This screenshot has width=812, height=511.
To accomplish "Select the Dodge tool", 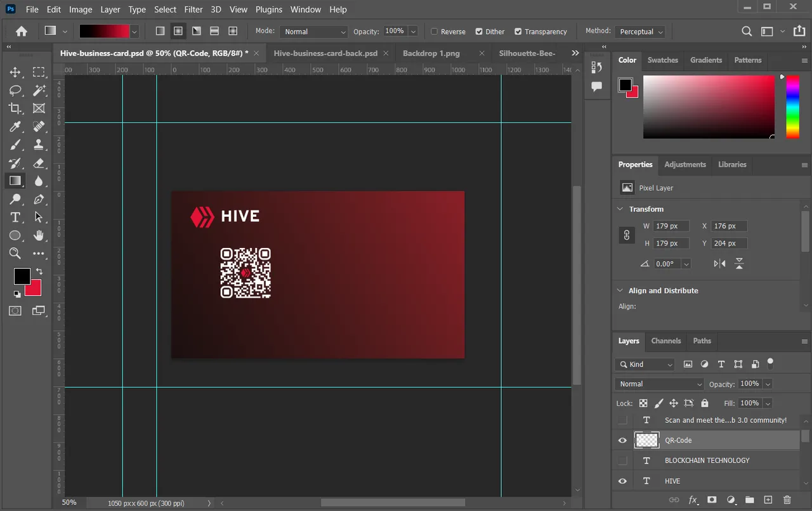I will coord(15,199).
